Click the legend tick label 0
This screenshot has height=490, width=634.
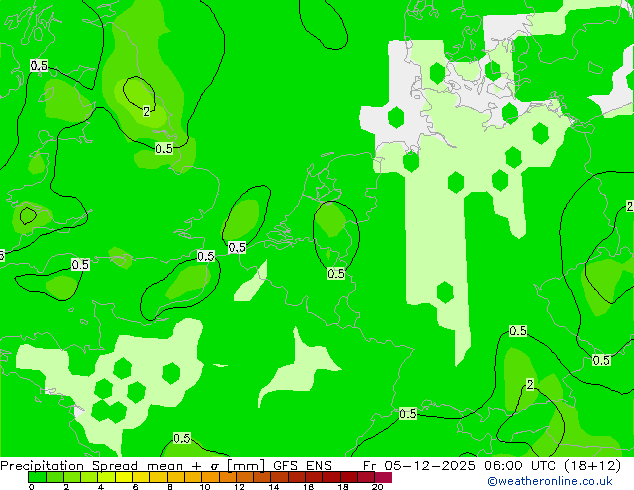click(32, 487)
